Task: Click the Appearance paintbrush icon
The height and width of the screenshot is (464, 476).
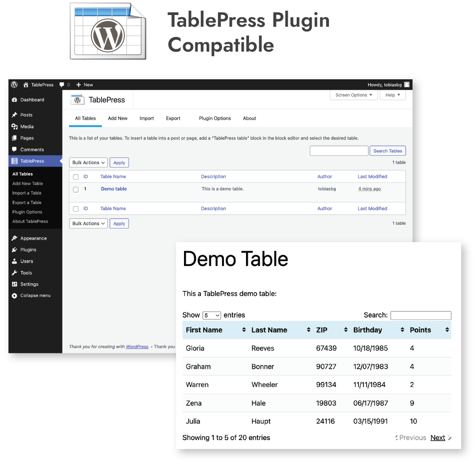Action: (x=14, y=238)
